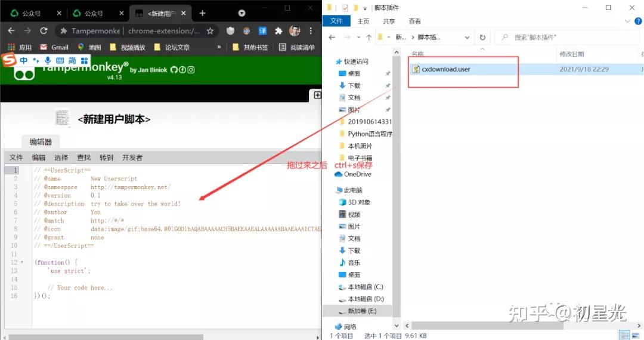Open the 文件 ribbon tab in Explorer

(x=336, y=21)
